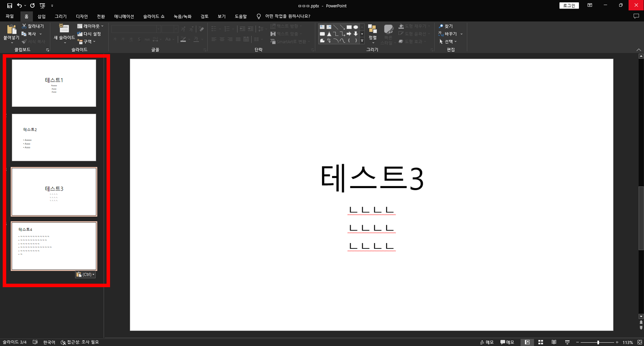
Task: Open ribbon display options icon
Action: (590, 5)
